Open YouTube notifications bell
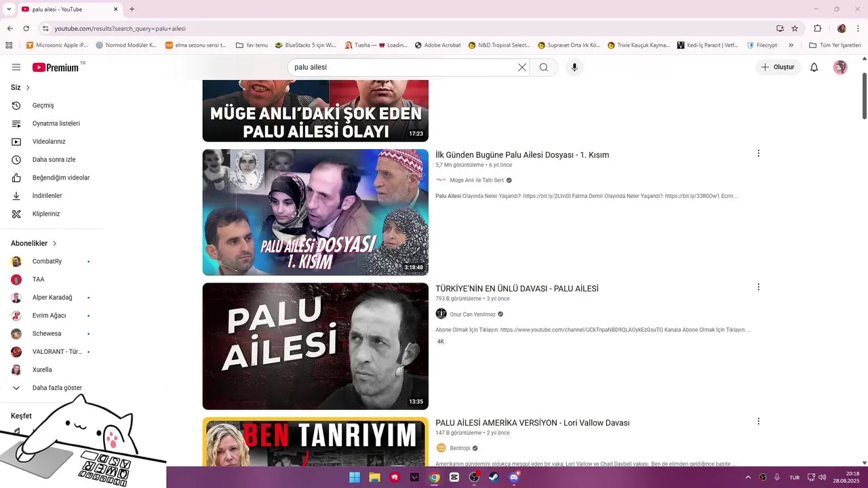 814,67
